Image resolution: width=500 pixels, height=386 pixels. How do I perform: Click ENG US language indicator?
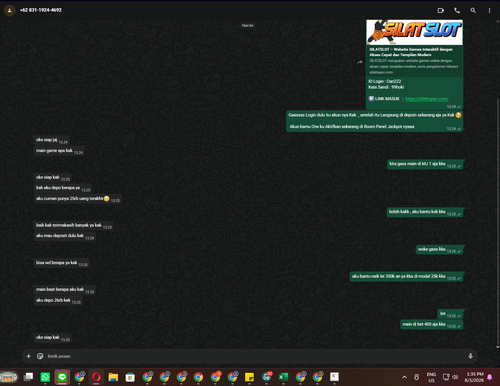click(x=431, y=377)
